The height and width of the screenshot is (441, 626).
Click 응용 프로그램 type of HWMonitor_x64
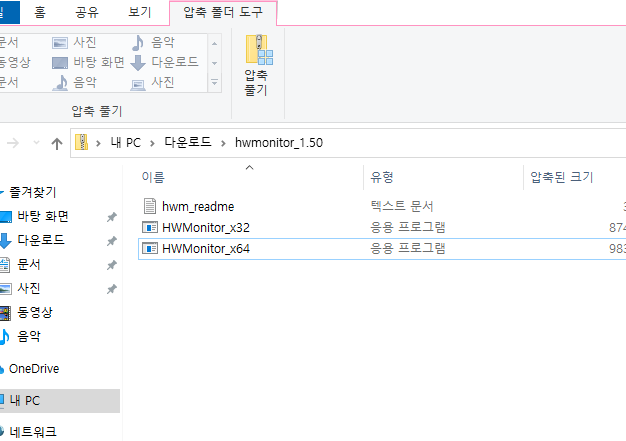coord(408,248)
